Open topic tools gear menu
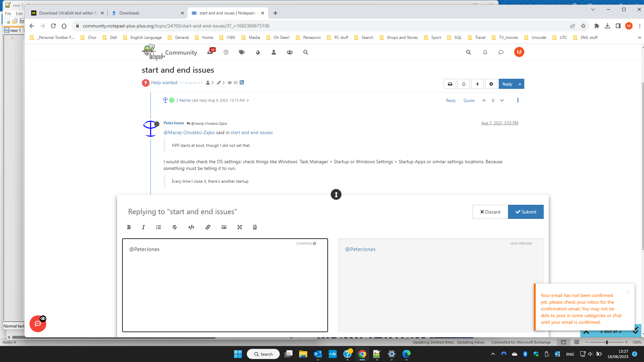644x362 pixels. (x=491, y=84)
